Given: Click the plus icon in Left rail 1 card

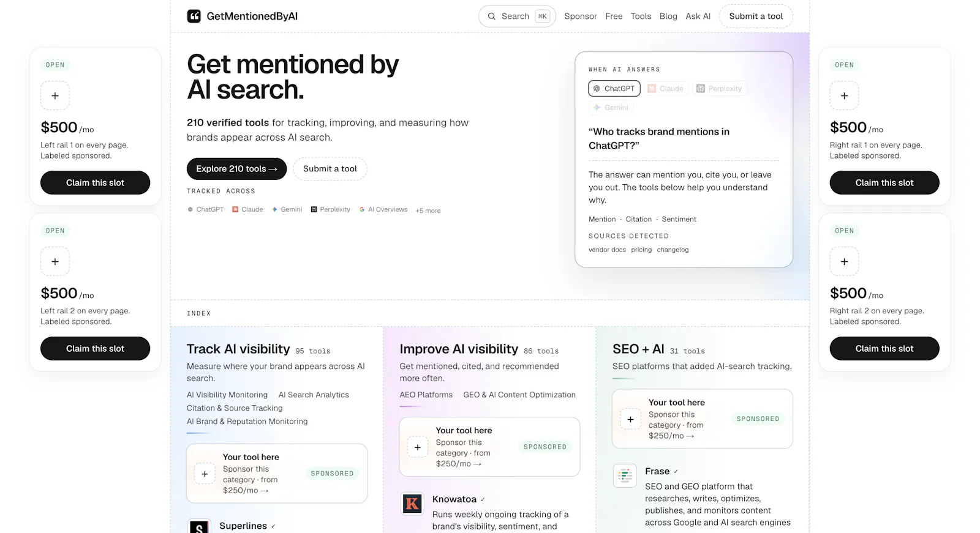Looking at the screenshot, I should (x=55, y=95).
